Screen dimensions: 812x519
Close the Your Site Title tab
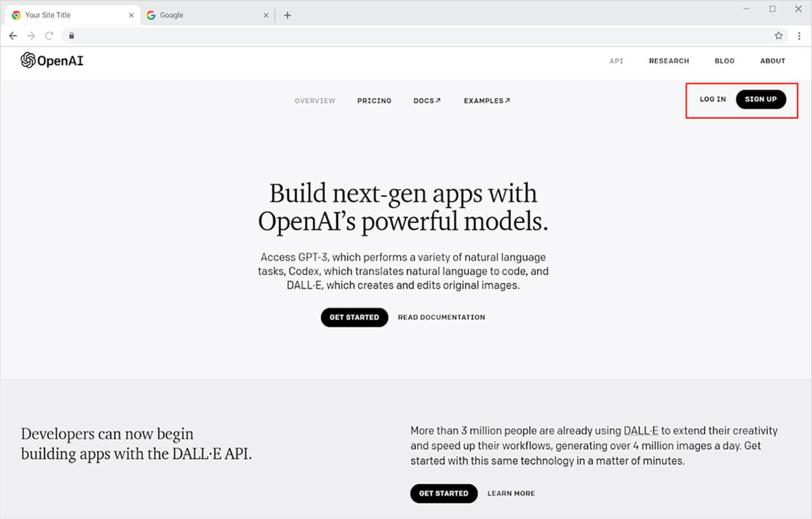pyautogui.click(x=131, y=15)
